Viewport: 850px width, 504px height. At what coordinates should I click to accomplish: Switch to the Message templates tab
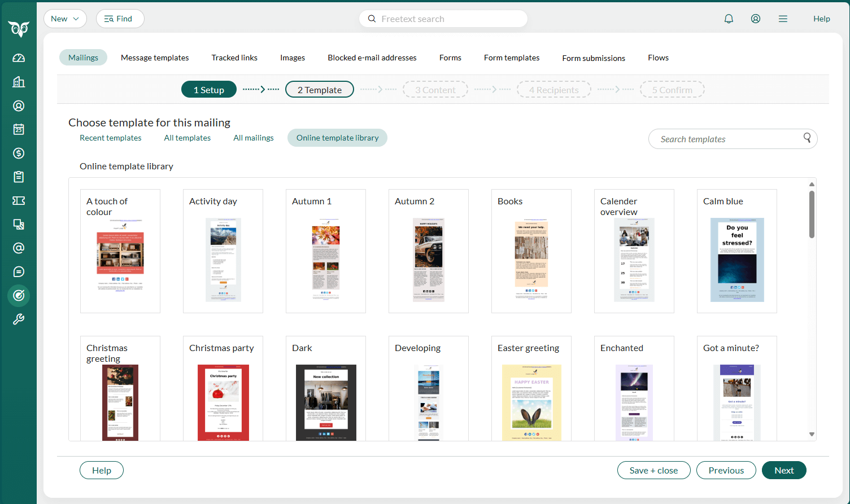(x=155, y=58)
